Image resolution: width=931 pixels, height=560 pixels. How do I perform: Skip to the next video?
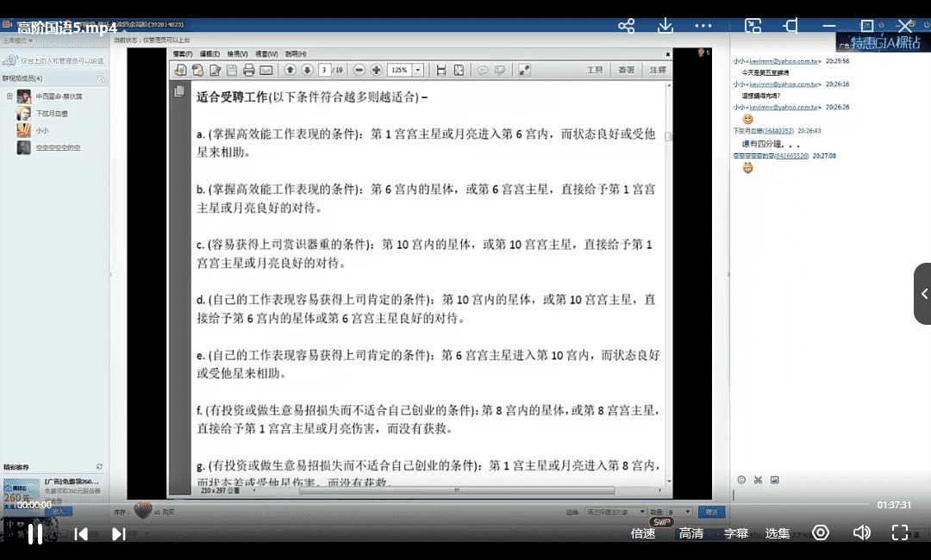(119, 534)
